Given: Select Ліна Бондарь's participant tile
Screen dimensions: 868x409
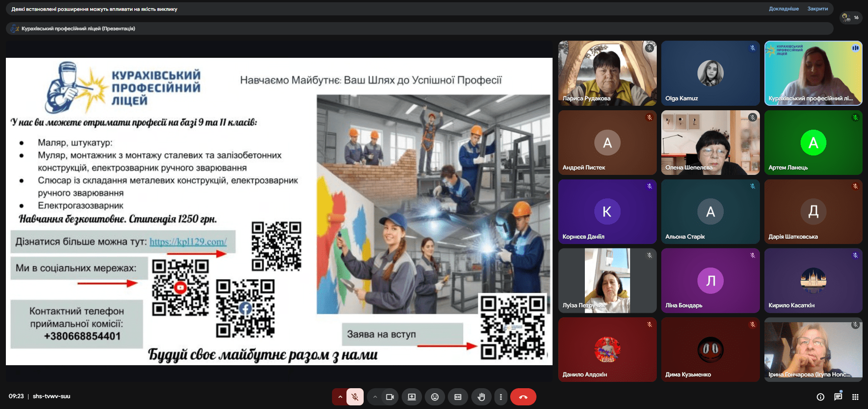Looking at the screenshot, I should click(710, 281).
